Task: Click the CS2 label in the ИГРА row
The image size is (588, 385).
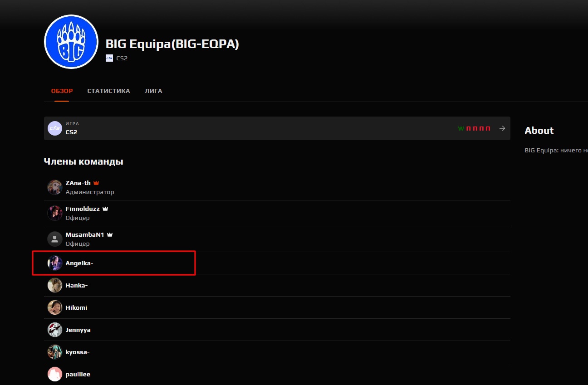Action: point(71,132)
